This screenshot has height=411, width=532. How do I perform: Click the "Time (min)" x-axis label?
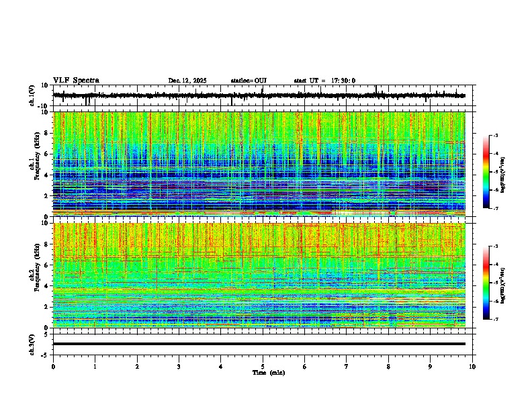click(x=269, y=373)
